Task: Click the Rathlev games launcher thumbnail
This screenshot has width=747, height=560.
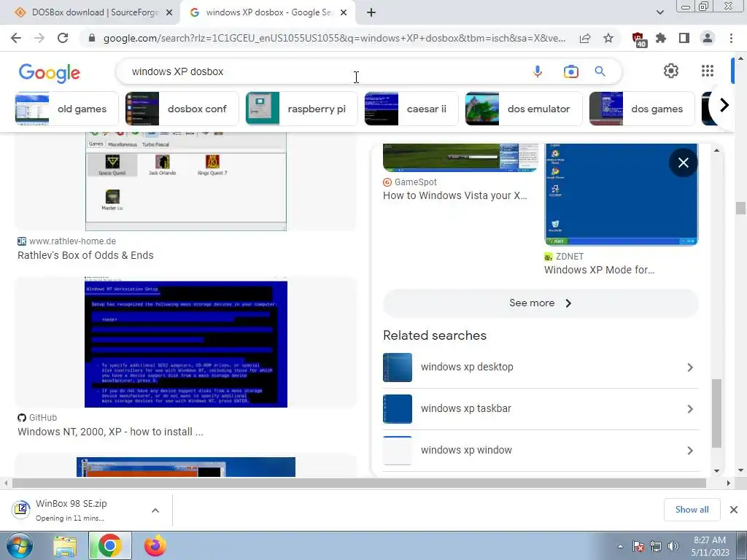Action: 186,182
